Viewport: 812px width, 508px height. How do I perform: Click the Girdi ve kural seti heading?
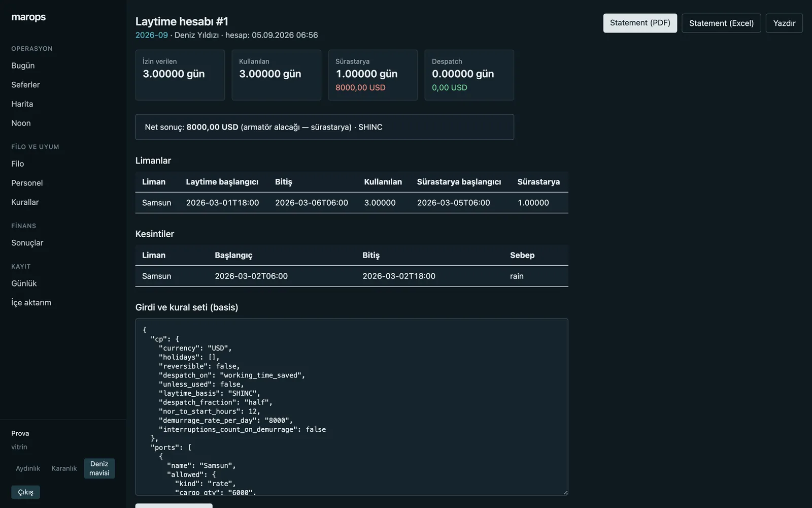pyautogui.click(x=187, y=307)
